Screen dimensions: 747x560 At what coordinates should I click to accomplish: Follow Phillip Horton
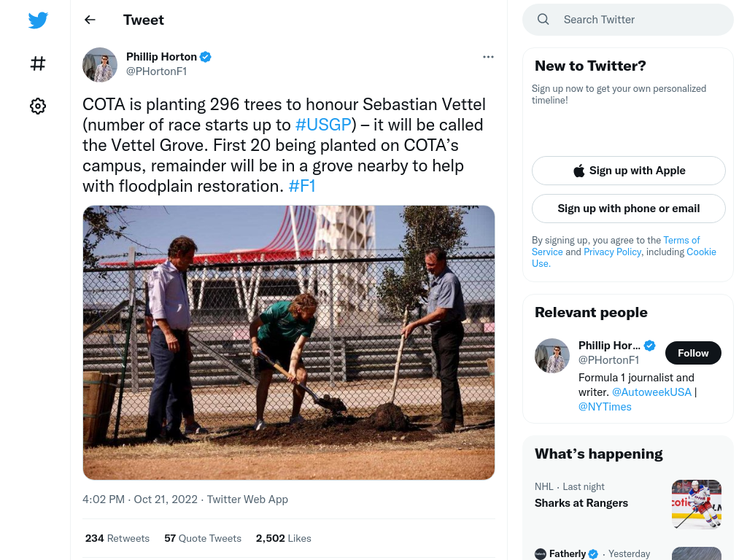693,353
